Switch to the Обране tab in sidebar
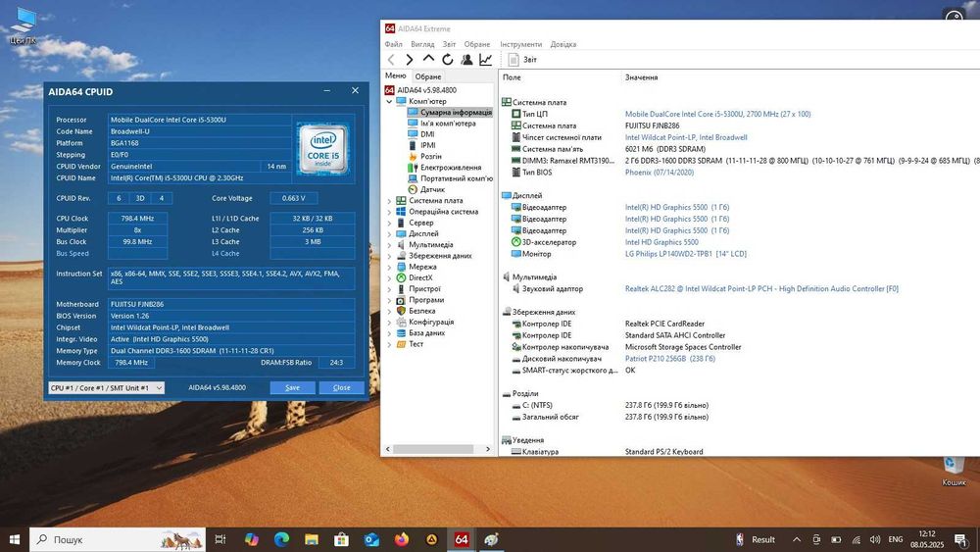 click(x=428, y=76)
